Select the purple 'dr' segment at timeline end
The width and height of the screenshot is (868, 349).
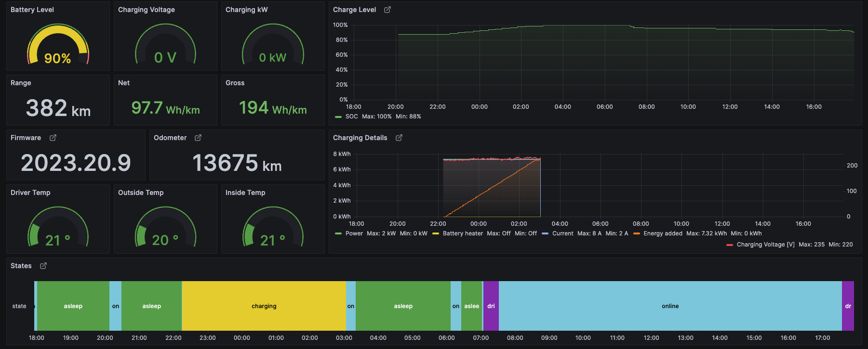[848, 306]
